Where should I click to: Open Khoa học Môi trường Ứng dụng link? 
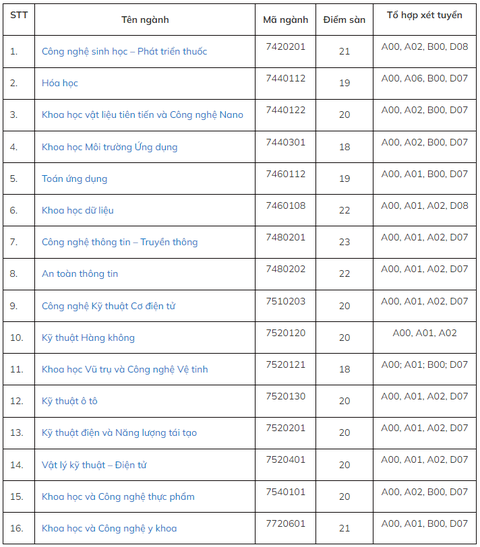tap(110, 147)
